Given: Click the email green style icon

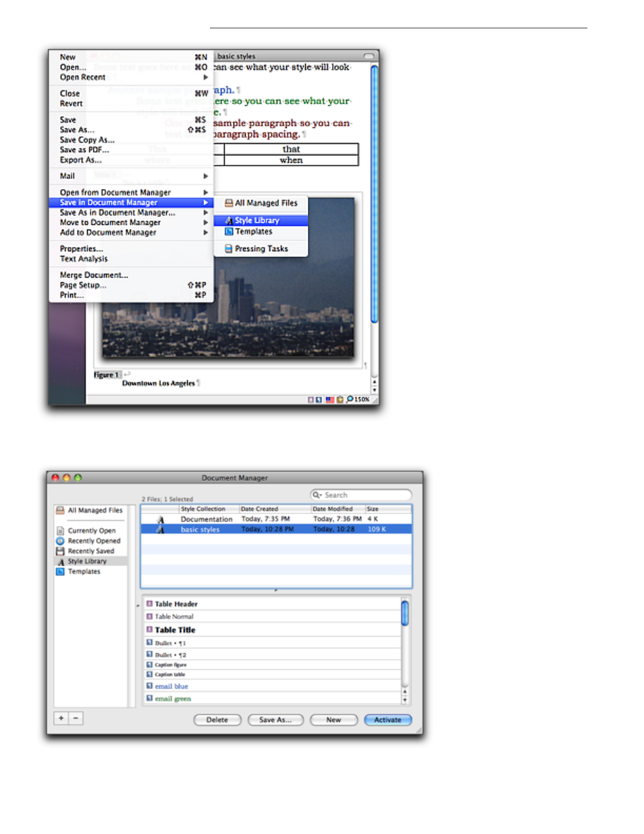Looking at the screenshot, I should click(x=150, y=698).
